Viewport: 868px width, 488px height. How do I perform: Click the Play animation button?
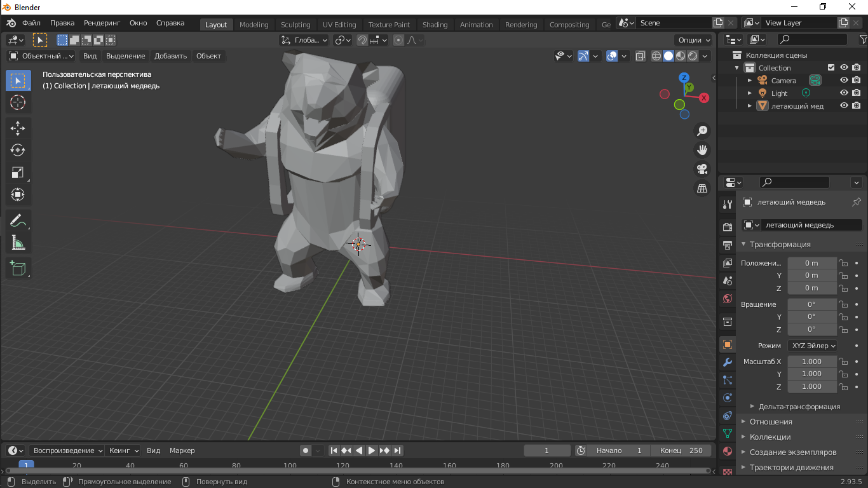click(372, 451)
